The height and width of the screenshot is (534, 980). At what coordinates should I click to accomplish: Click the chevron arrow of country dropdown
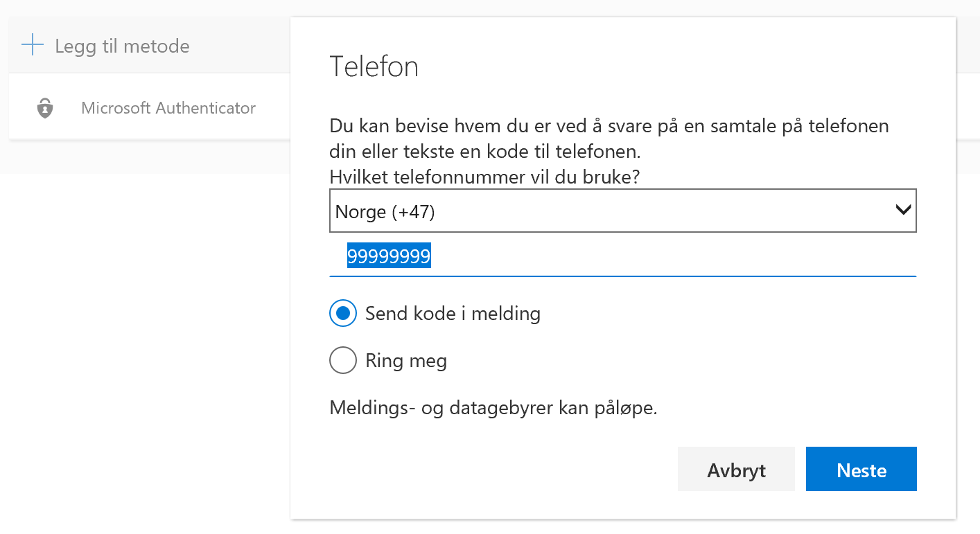[x=903, y=210]
